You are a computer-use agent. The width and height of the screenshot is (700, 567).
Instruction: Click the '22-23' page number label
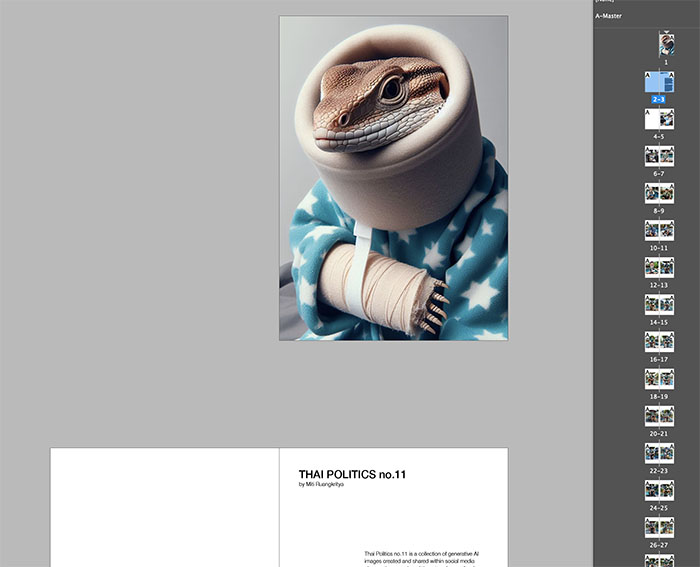pyautogui.click(x=658, y=471)
